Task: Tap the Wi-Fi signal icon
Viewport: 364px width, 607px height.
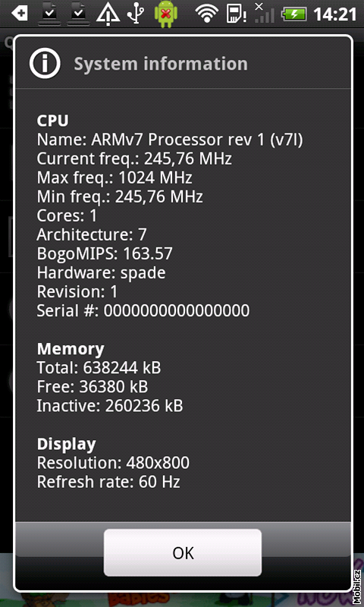Action: (206, 14)
